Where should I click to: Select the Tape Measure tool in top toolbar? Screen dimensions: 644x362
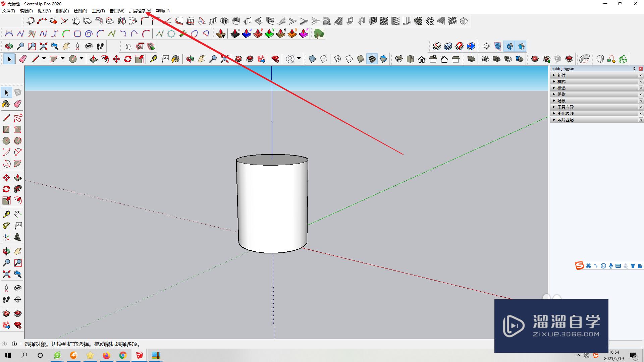[x=153, y=59]
